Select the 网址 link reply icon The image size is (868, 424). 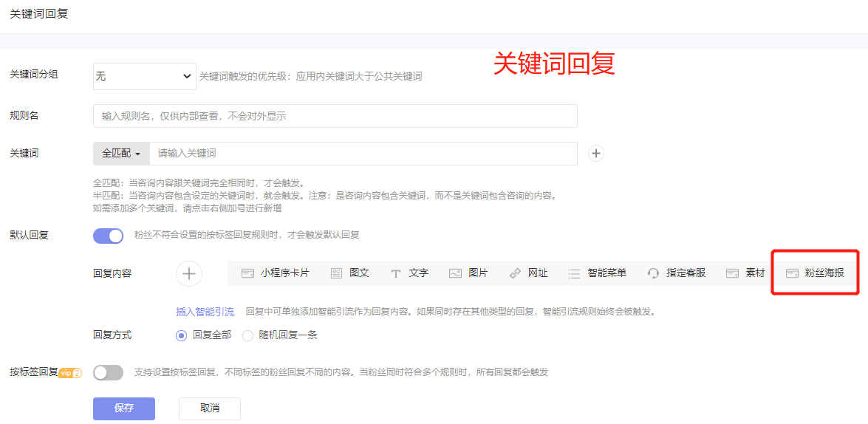tap(515, 273)
